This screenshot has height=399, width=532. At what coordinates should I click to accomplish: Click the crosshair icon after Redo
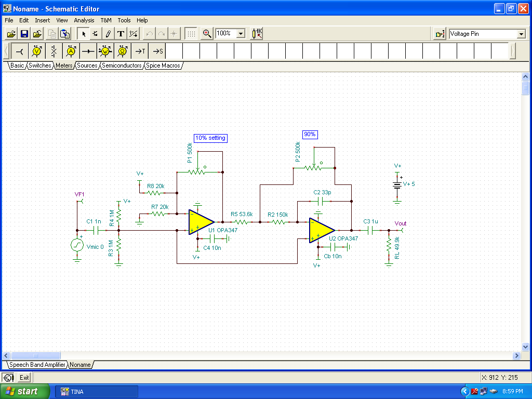coord(174,34)
